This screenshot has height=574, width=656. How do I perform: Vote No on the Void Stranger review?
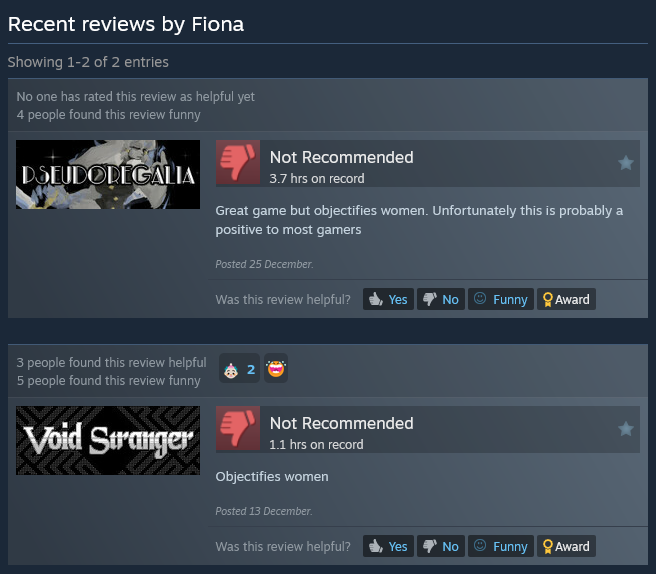(441, 546)
